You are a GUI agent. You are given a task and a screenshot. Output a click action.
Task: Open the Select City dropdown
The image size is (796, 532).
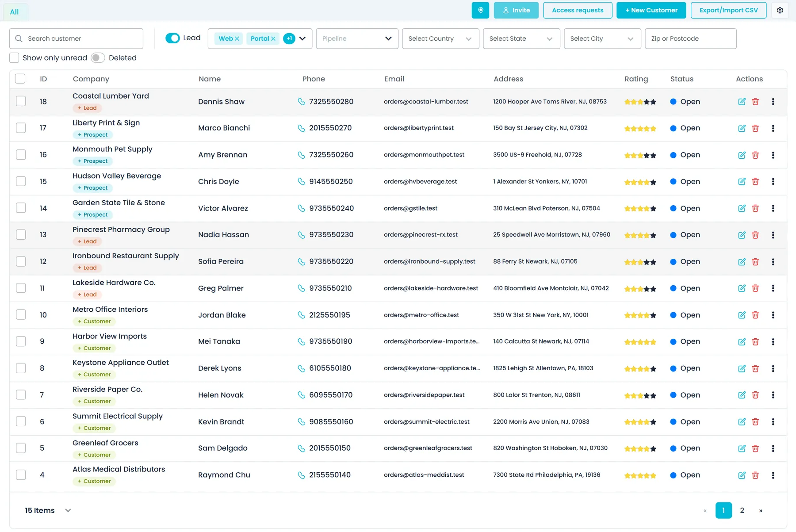(602, 38)
